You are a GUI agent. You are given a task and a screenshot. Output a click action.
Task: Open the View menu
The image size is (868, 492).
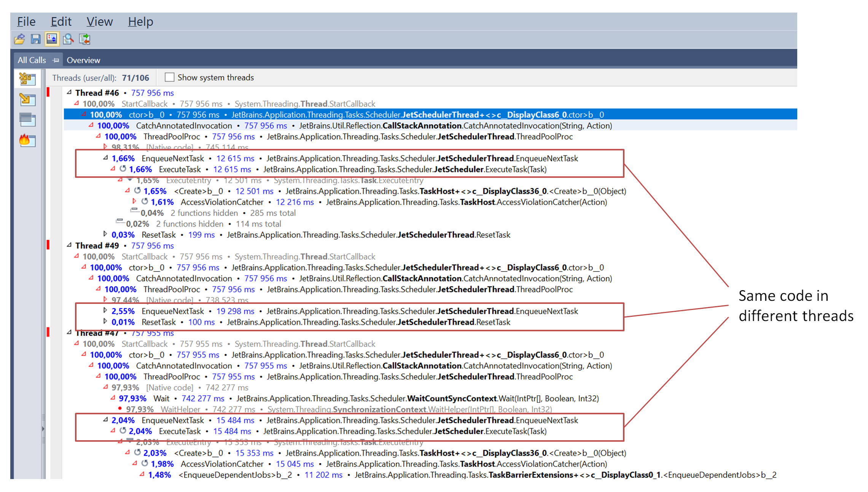click(x=99, y=22)
